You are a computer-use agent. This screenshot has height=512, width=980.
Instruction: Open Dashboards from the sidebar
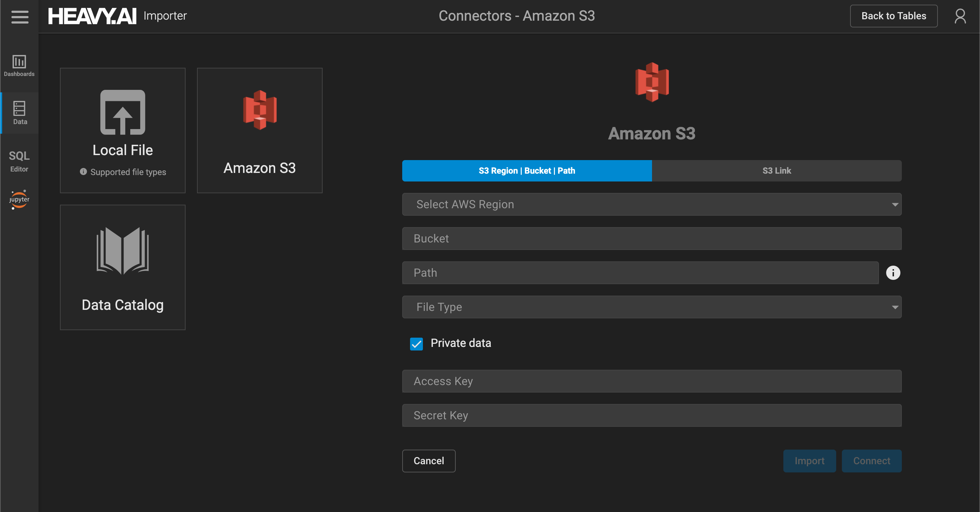19,66
